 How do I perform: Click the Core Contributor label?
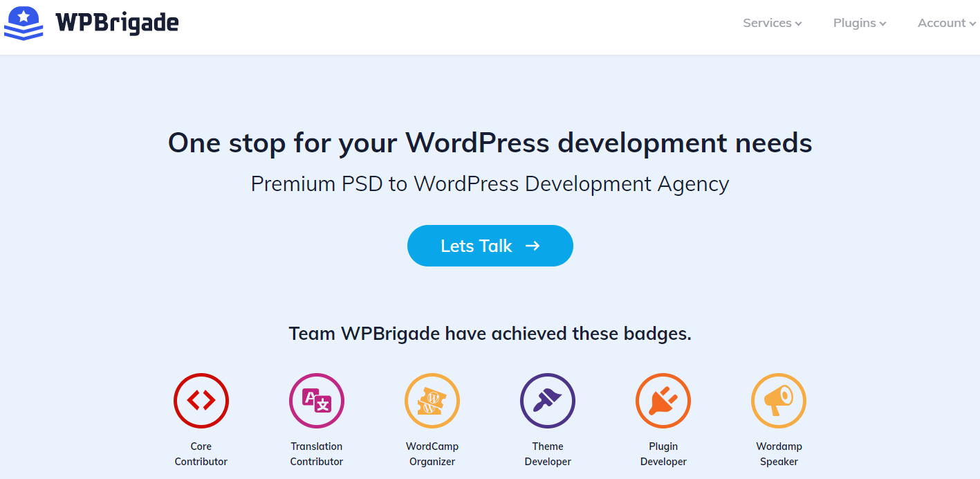click(x=201, y=454)
